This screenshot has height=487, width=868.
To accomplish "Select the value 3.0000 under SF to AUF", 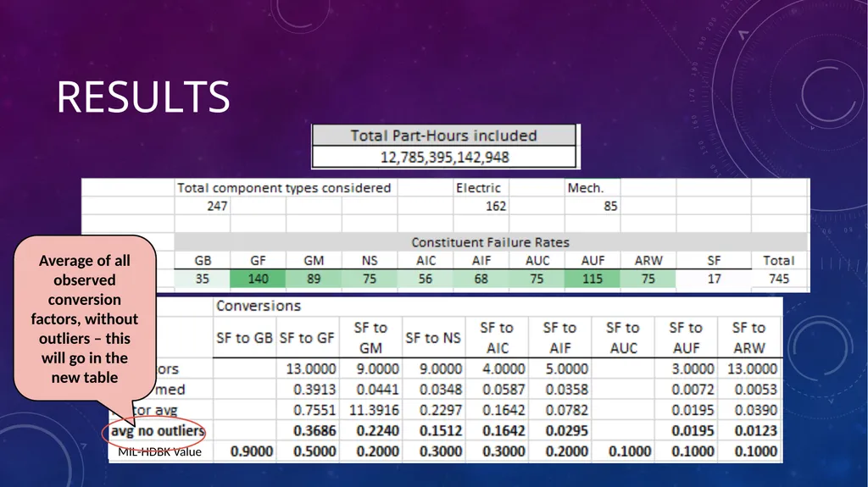I will coord(693,369).
